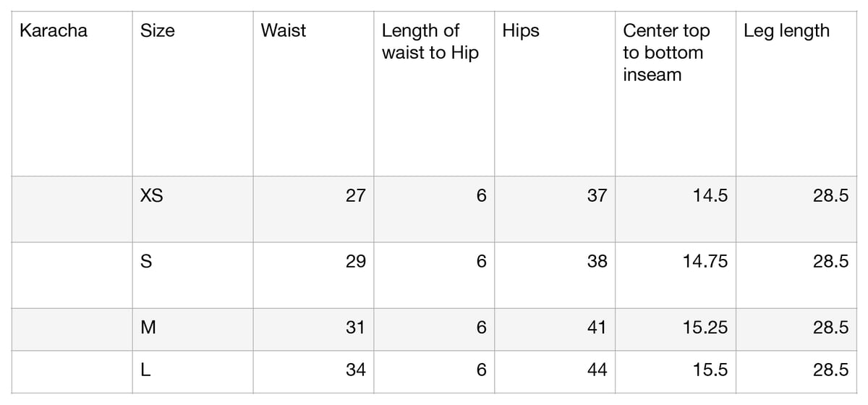
Task: Select the inseam value 14.5 cell
Action: [x=676, y=209]
